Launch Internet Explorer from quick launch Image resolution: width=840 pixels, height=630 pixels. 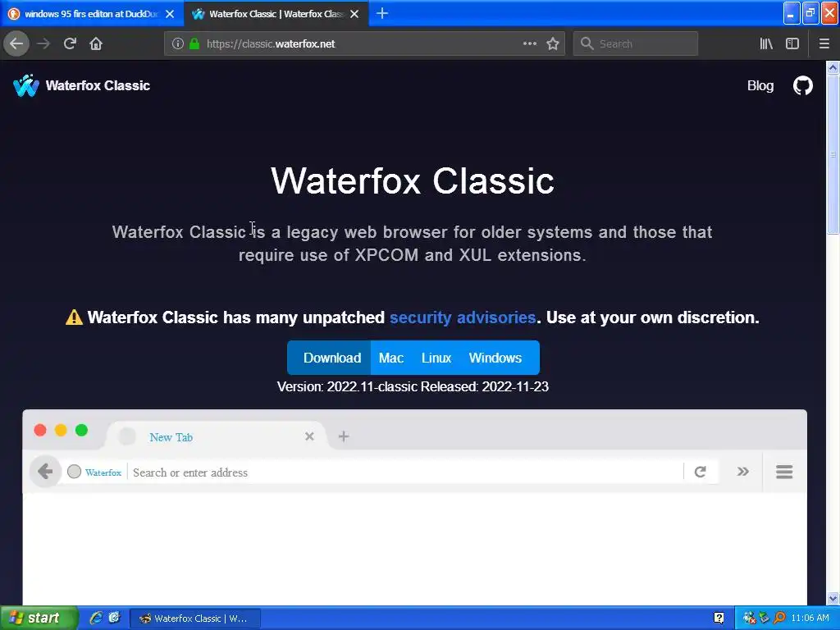click(96, 619)
